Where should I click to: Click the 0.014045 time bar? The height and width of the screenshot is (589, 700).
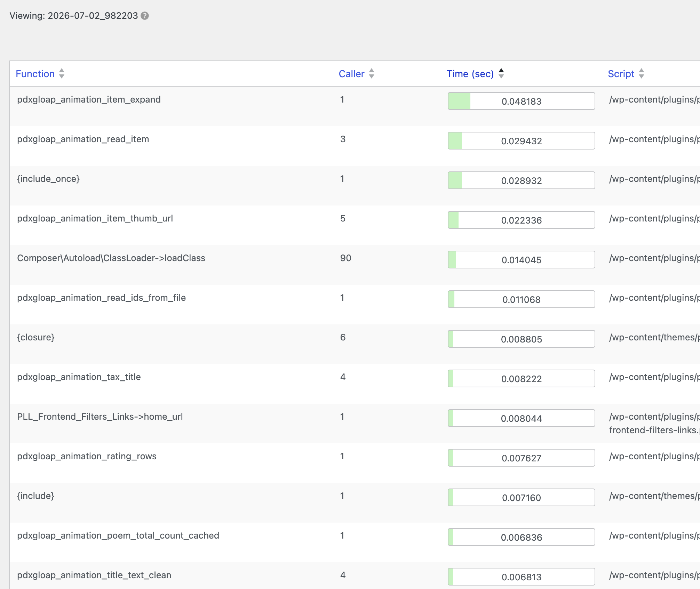pyautogui.click(x=521, y=260)
